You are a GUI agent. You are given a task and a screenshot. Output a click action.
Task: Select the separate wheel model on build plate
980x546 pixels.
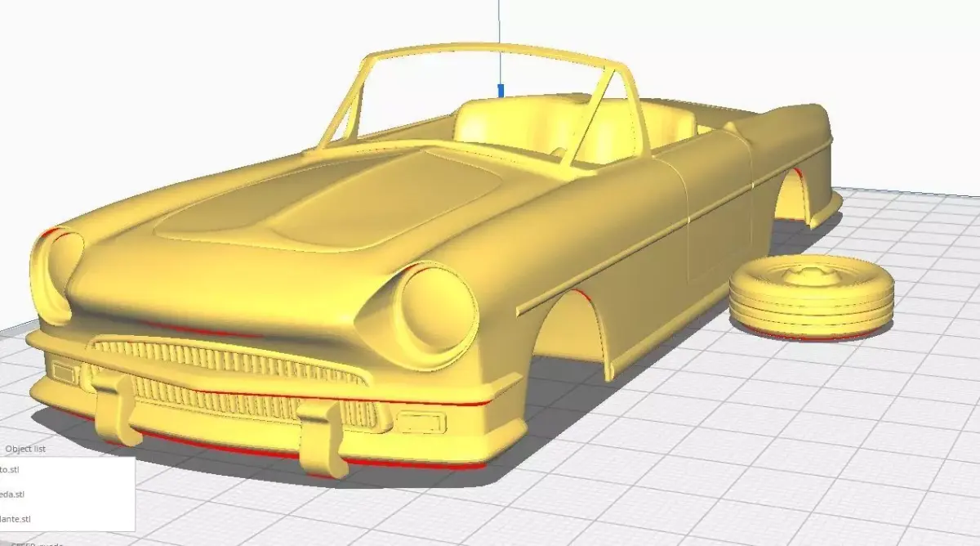click(x=812, y=296)
